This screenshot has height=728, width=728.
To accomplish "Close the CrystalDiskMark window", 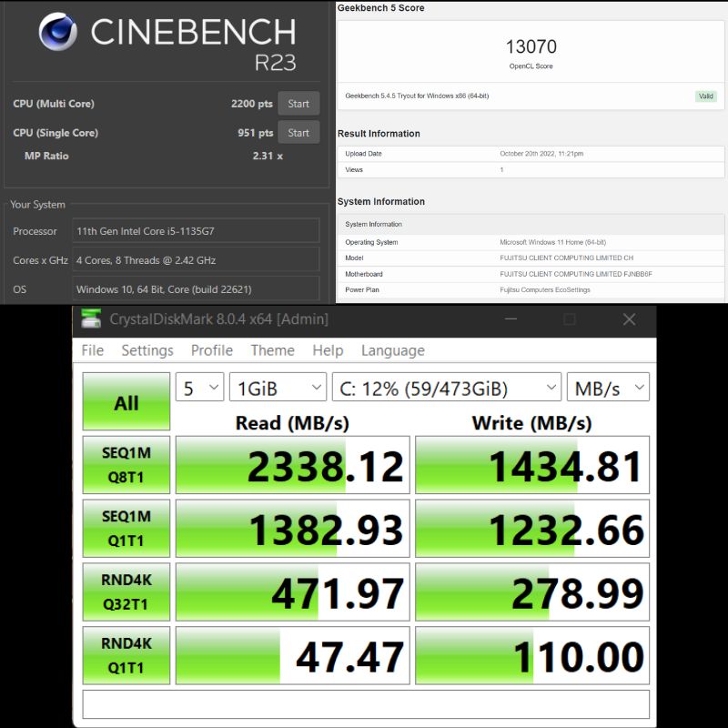I will 629,319.
